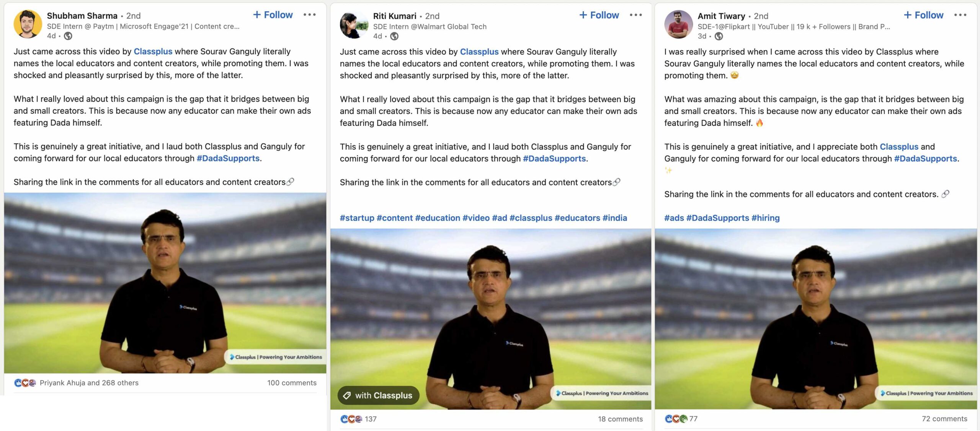Screen dimensions: 980x431
Task: Click globe visibility icon on Shubham's post
Action: (x=68, y=36)
